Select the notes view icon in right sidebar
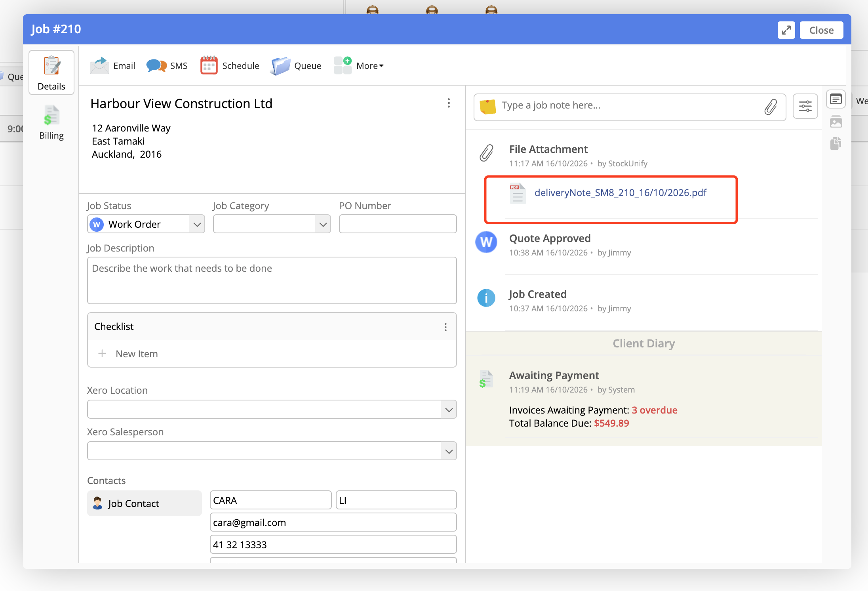The width and height of the screenshot is (868, 591). pyautogui.click(x=836, y=99)
